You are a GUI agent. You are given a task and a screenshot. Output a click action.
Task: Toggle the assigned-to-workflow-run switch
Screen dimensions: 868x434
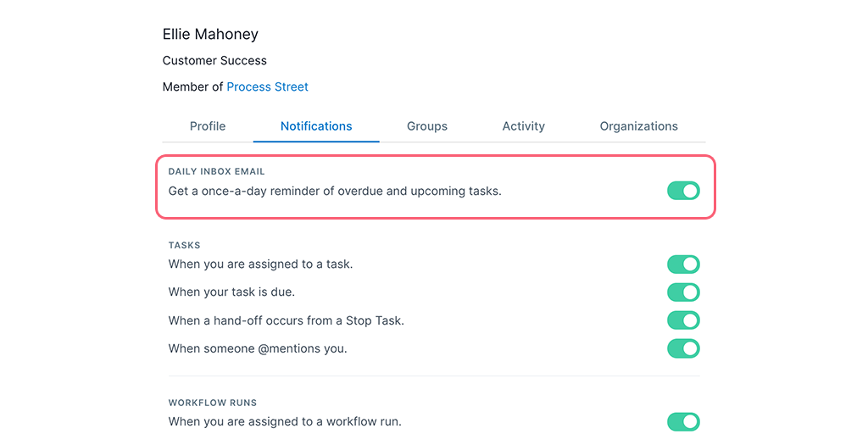[684, 422]
